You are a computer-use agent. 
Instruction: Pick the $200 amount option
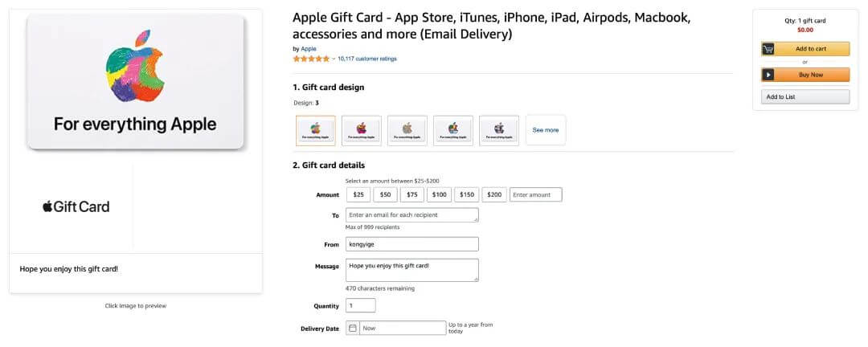(x=494, y=194)
